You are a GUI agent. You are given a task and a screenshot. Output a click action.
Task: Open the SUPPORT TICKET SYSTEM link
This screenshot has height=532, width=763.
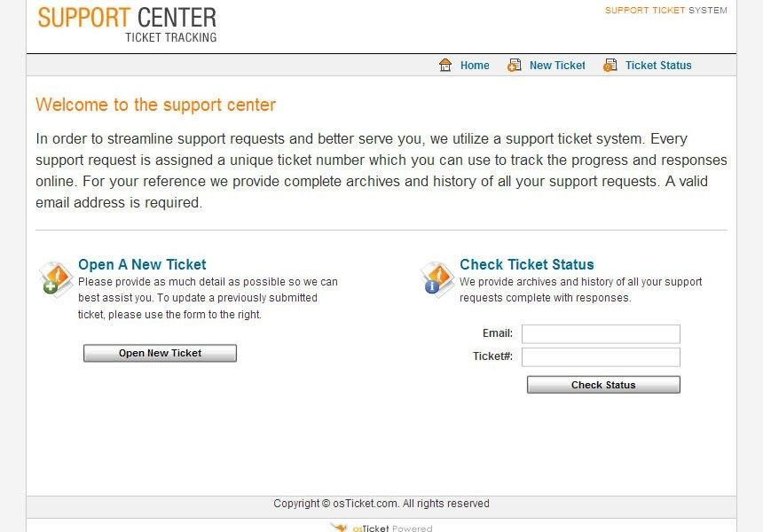click(x=665, y=10)
